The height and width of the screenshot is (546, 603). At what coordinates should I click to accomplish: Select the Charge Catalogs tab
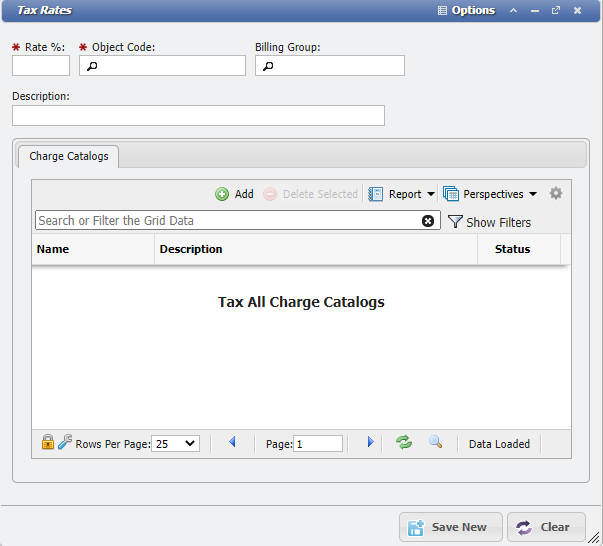point(69,157)
